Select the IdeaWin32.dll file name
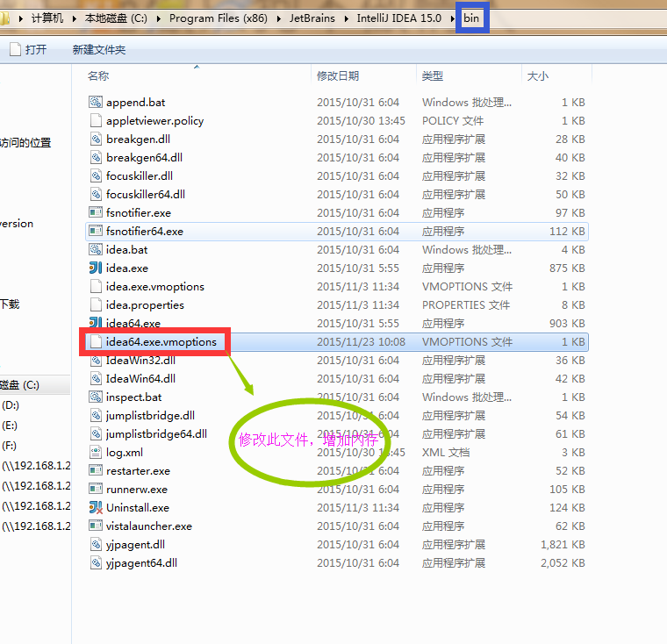The height and width of the screenshot is (644, 667). click(x=140, y=361)
